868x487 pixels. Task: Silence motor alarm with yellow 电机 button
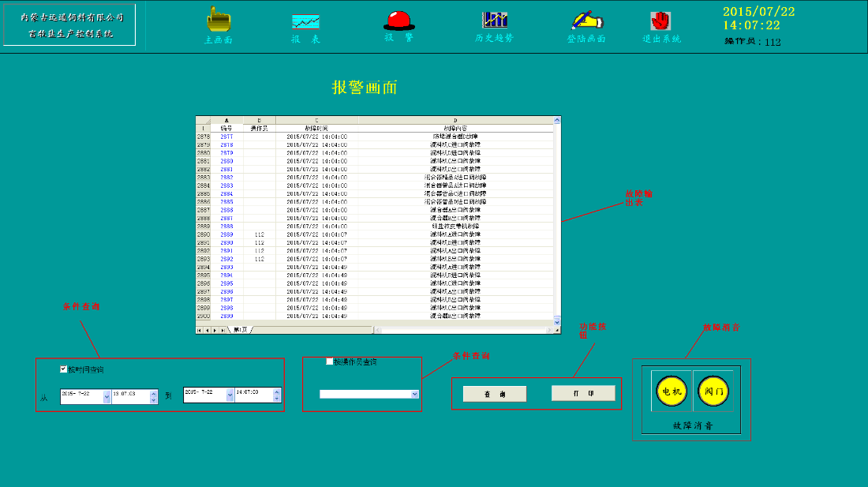[x=672, y=391]
